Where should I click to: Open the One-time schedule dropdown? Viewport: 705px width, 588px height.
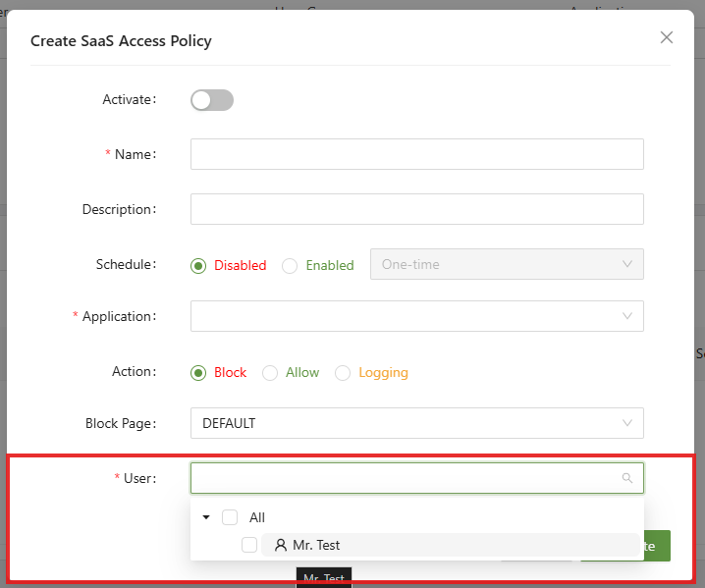(x=506, y=264)
